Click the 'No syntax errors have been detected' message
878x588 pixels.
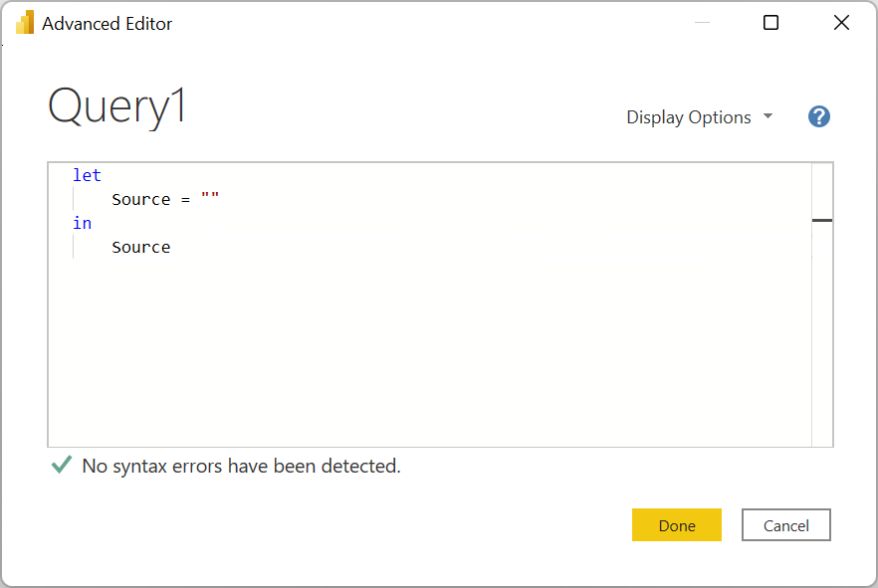[239, 466]
